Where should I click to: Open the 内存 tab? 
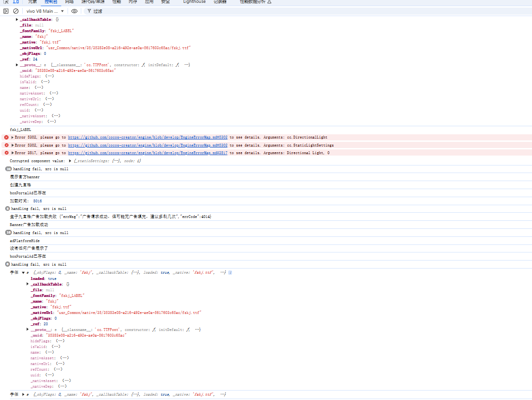click(x=133, y=2)
